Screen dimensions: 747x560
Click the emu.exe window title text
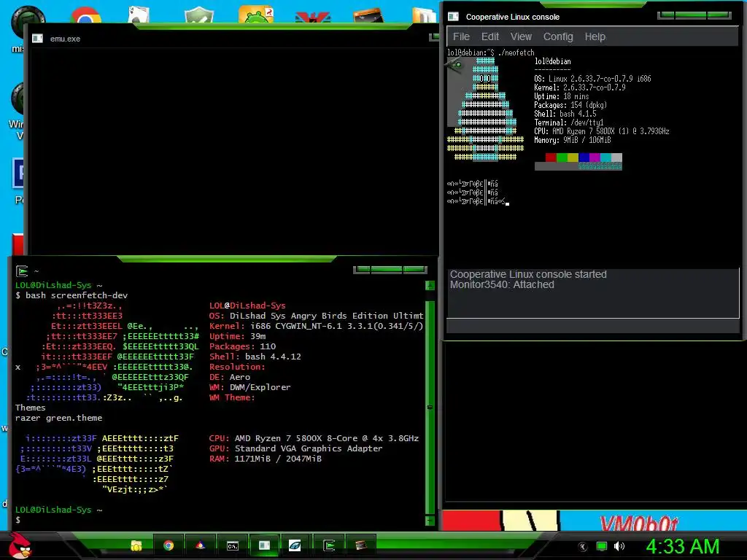point(65,39)
